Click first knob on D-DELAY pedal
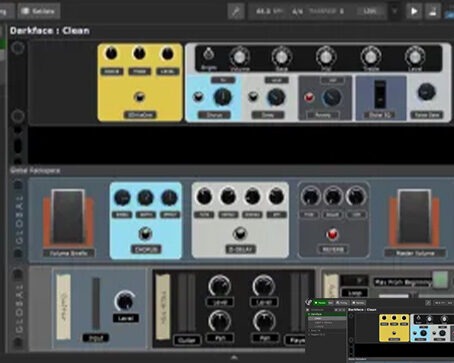Viewport: 454px width, 363px height. tap(204, 196)
